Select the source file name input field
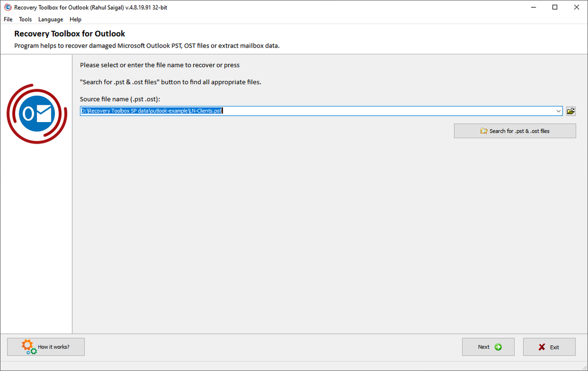 pos(318,111)
